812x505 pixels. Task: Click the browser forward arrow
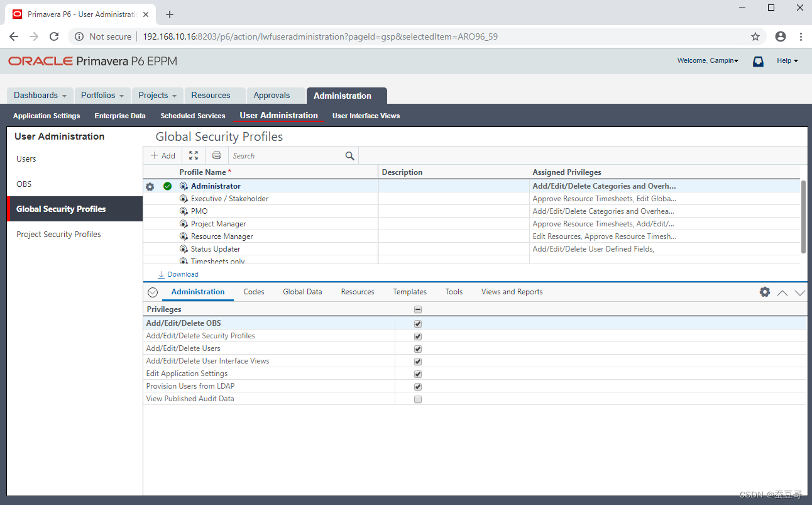tap(34, 36)
